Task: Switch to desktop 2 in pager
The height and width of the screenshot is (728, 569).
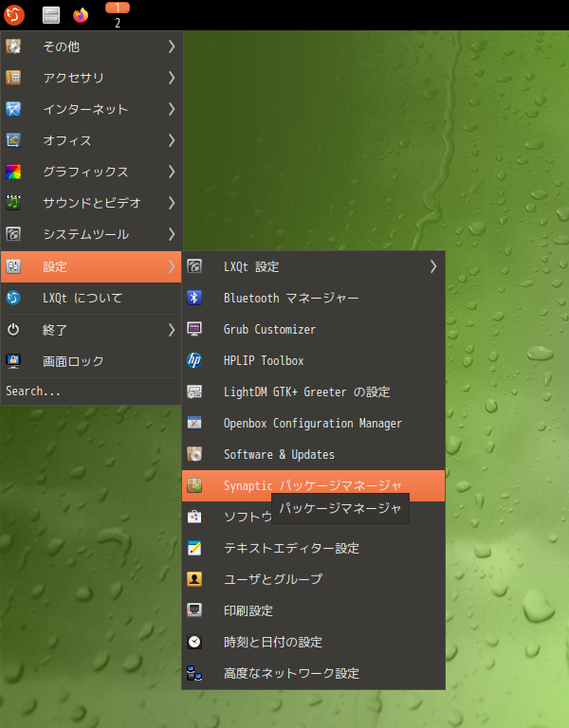Action: [118, 23]
